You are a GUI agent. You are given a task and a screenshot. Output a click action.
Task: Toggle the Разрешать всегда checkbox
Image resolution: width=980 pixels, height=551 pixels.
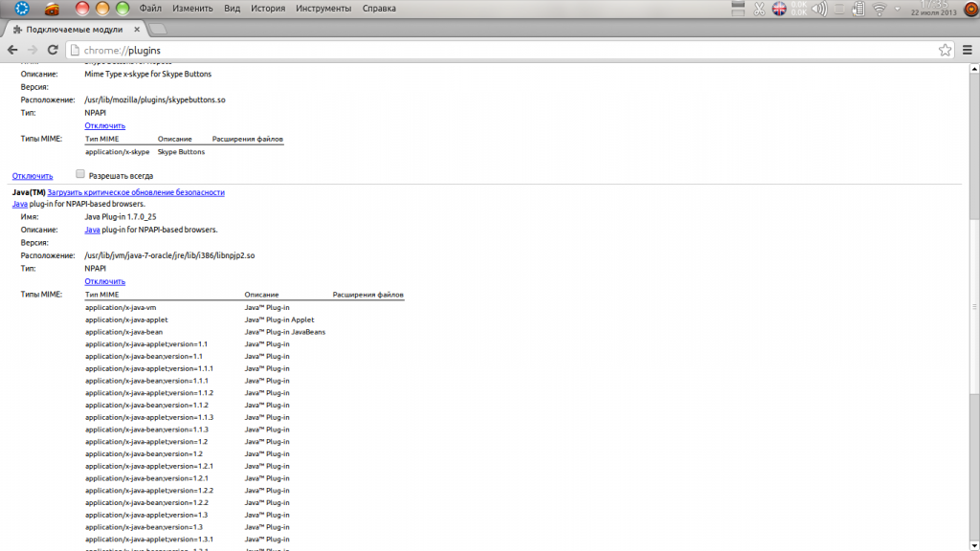tap(80, 174)
